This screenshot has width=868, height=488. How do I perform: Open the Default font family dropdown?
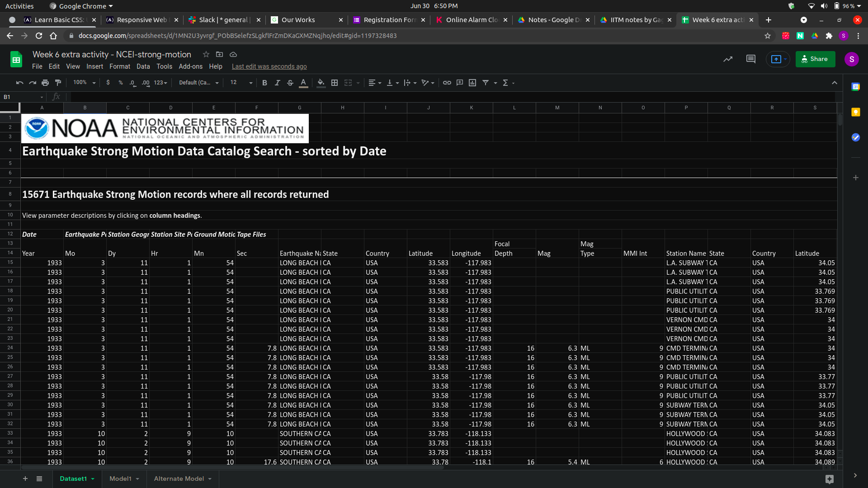pos(198,83)
